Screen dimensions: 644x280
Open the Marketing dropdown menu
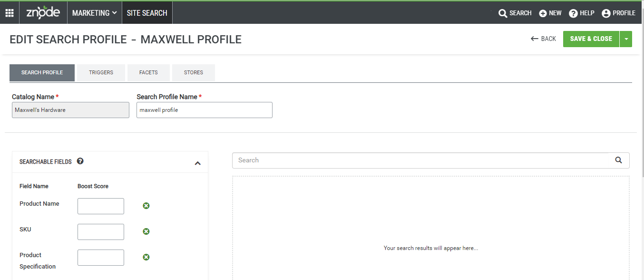[x=95, y=13]
